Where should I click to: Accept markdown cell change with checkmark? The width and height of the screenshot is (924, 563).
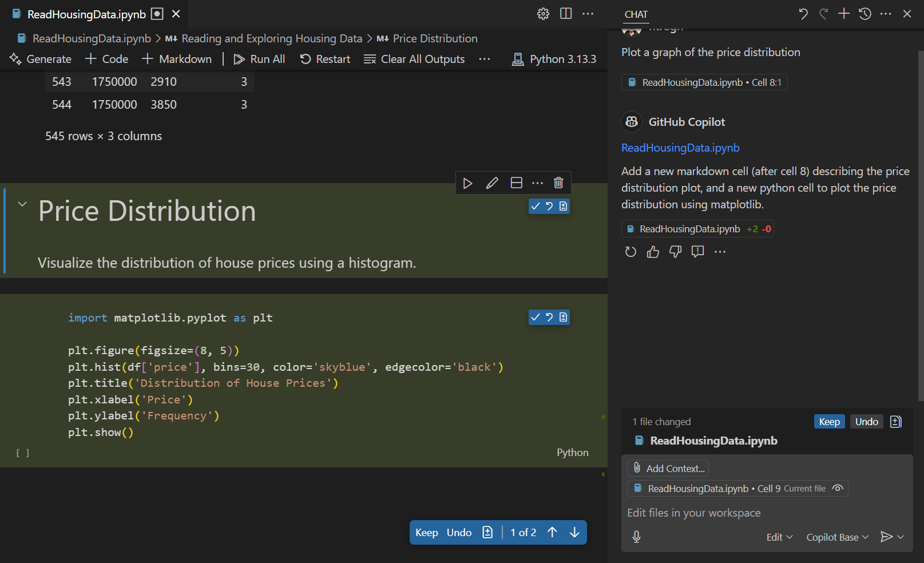click(536, 206)
